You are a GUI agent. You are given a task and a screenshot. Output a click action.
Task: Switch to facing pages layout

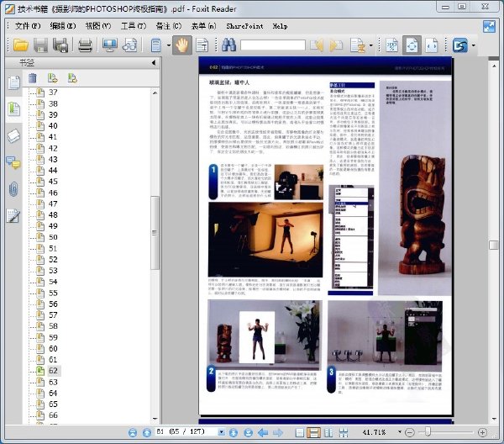pos(328,432)
